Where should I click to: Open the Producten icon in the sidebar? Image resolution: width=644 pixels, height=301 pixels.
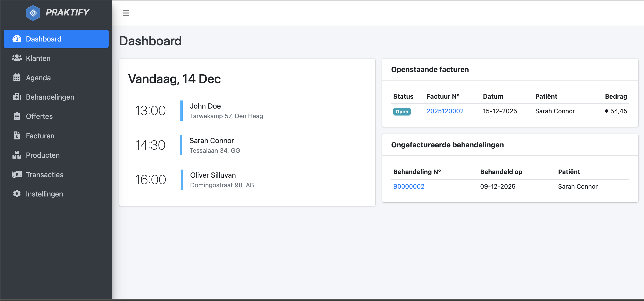click(x=17, y=155)
